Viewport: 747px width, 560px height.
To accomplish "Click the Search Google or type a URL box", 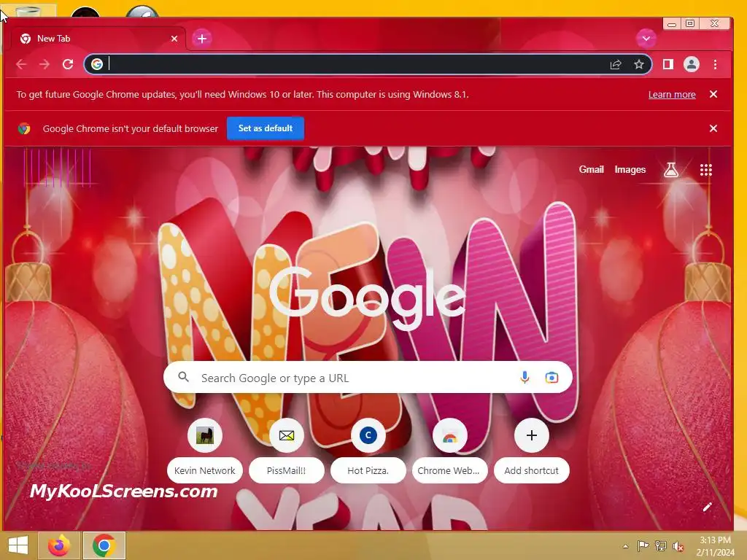I will (x=368, y=378).
